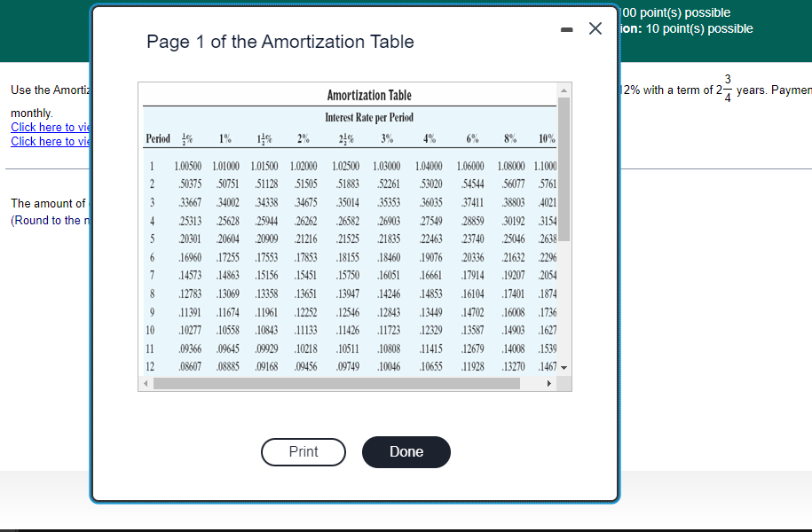Image resolution: width=812 pixels, height=532 pixels.
Task: Select the Period column header
Action: [158, 139]
